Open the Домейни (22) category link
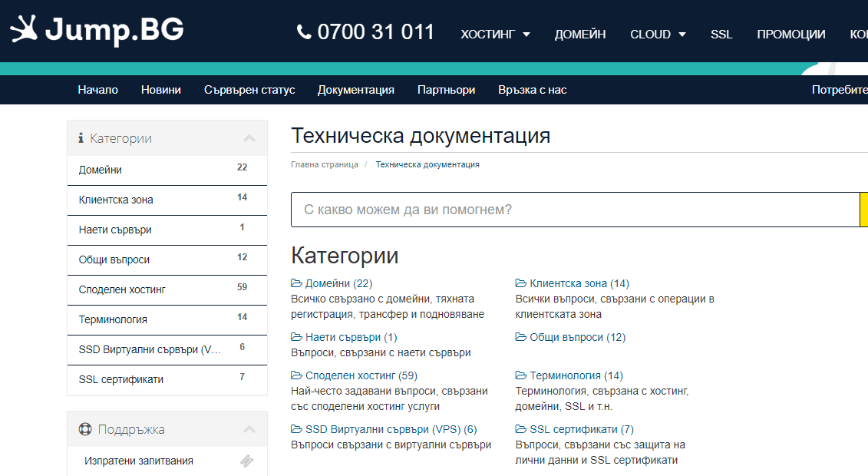Image resolution: width=868 pixels, height=476 pixels. click(338, 283)
